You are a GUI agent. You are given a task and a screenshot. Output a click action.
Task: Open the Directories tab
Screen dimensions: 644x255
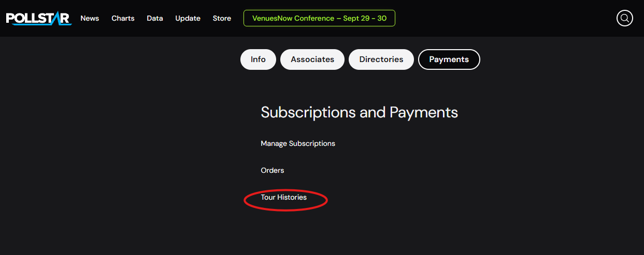(381, 59)
